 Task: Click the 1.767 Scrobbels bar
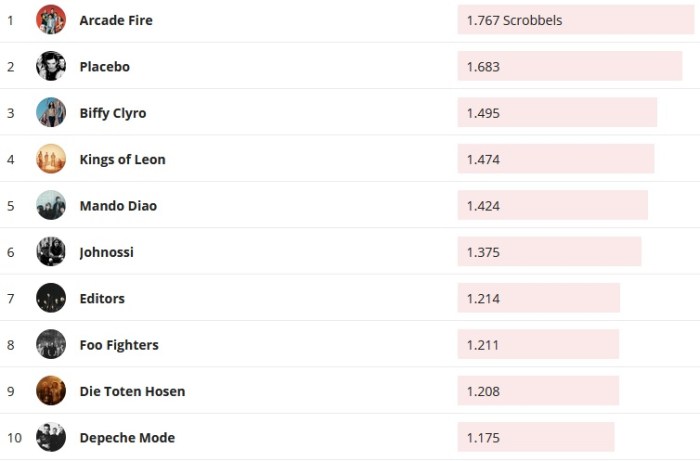click(575, 20)
